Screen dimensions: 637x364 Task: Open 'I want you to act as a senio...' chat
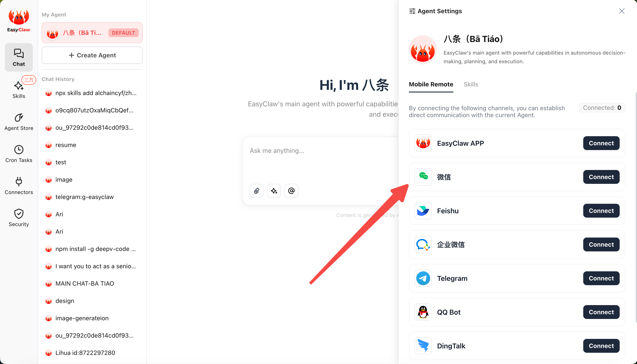[x=92, y=266]
